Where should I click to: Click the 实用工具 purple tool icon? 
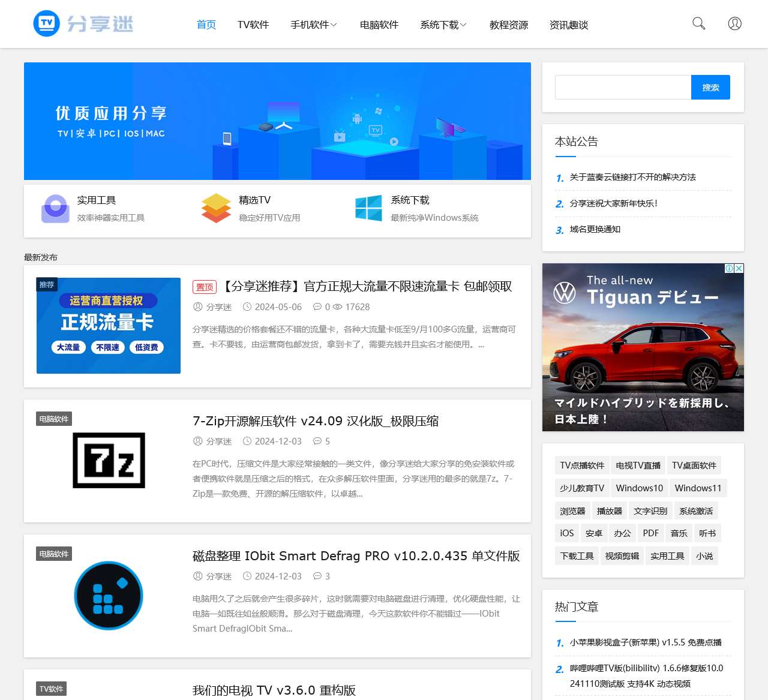pyautogui.click(x=55, y=209)
